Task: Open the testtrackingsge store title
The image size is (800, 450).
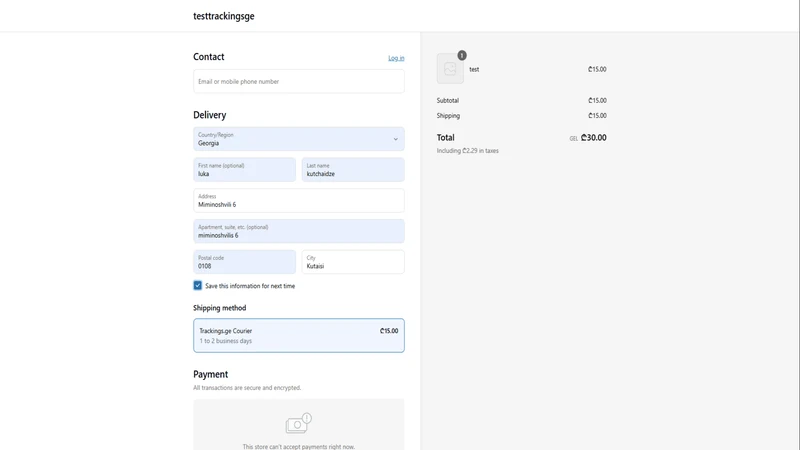Action: 223,16
